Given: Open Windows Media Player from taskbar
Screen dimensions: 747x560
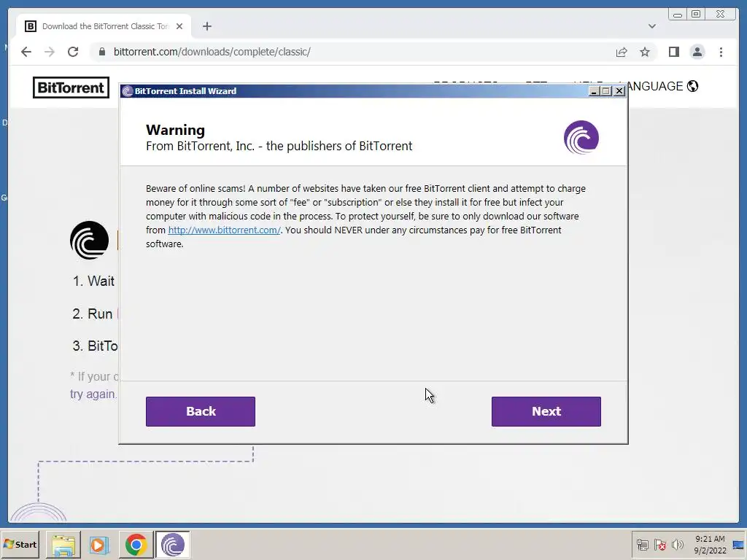Looking at the screenshot, I should pyautogui.click(x=98, y=545).
